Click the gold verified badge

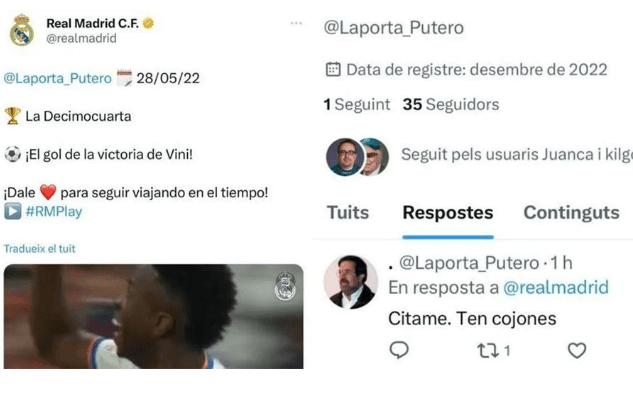(x=148, y=23)
